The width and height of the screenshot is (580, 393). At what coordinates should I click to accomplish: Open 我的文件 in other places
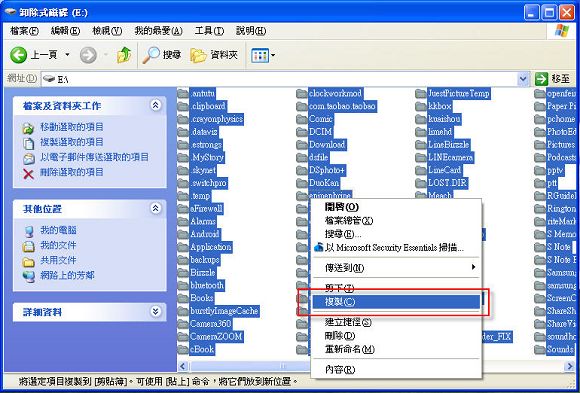click(x=58, y=245)
